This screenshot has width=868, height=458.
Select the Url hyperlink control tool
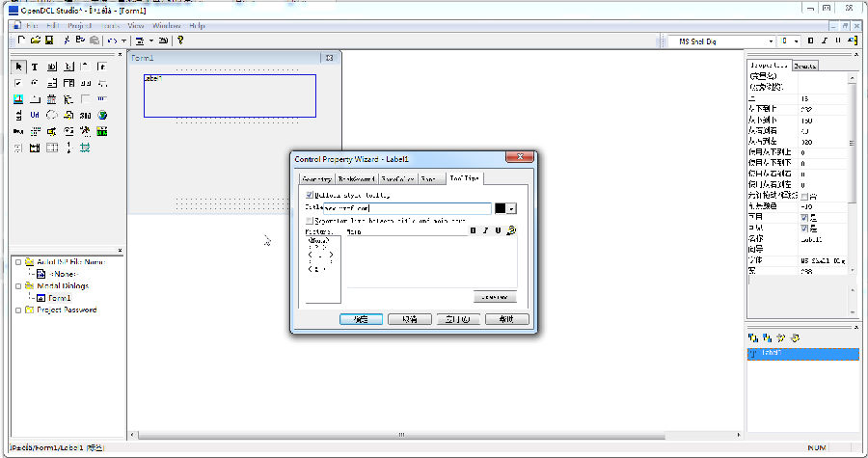35,115
